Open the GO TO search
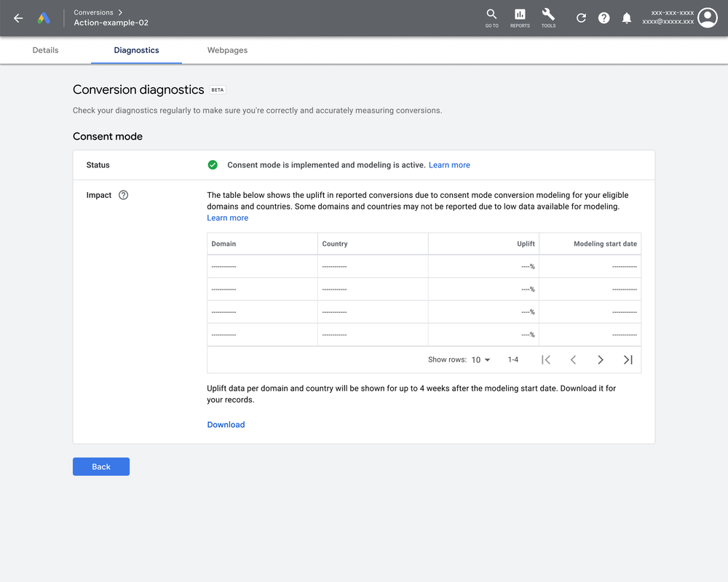This screenshot has width=728, height=582. click(x=491, y=17)
